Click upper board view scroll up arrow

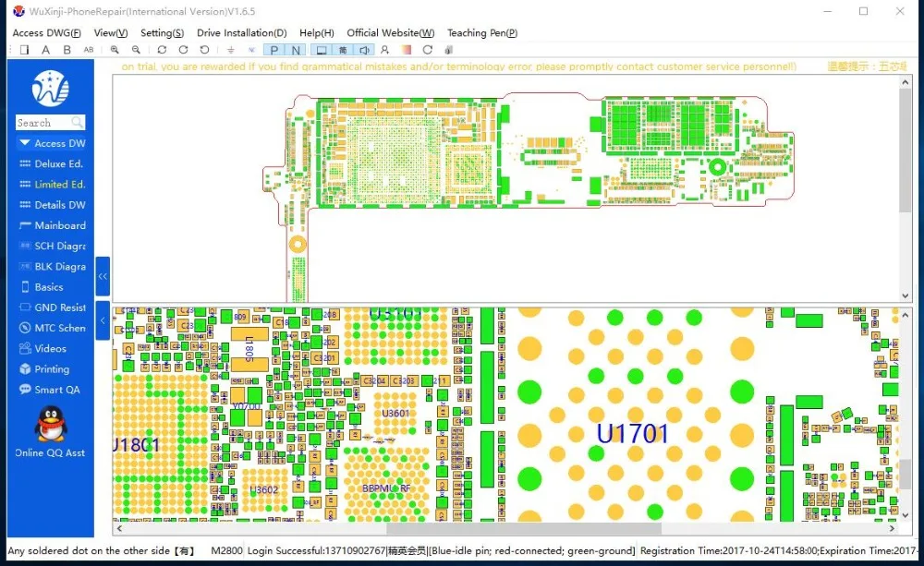click(x=906, y=83)
